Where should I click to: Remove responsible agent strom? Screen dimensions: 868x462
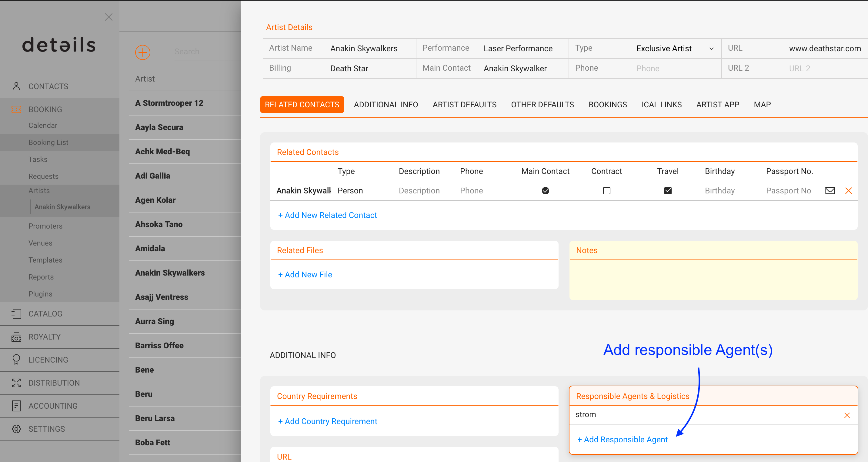click(x=847, y=415)
